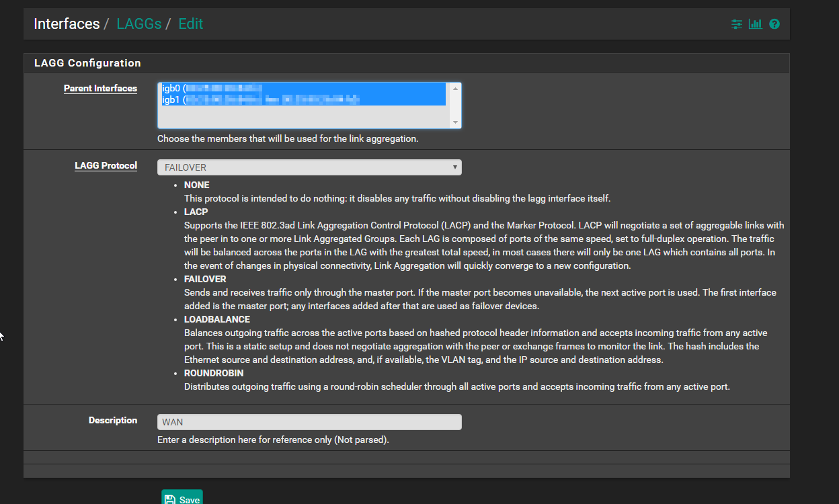Click the Parent Interfaces field label
The height and width of the screenshot is (504, 839).
coord(100,89)
